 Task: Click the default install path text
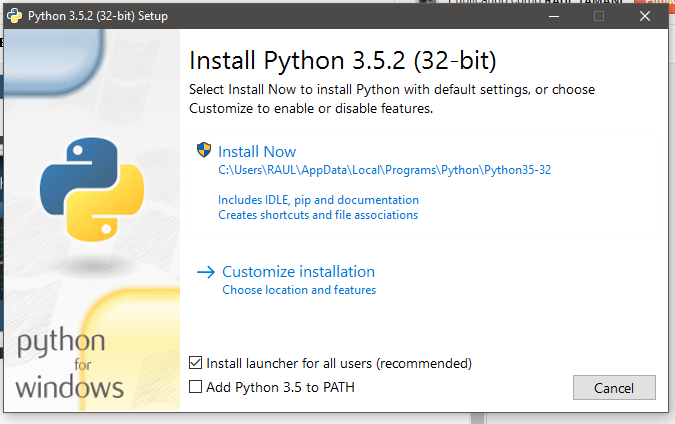point(384,170)
